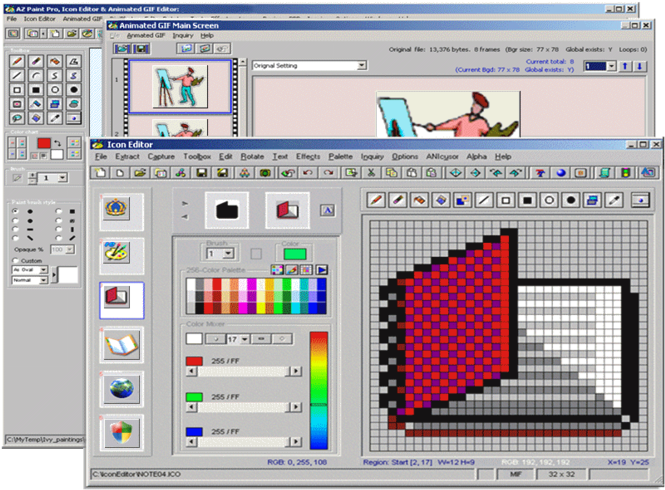Enable the Custom brush radio button

point(16,260)
